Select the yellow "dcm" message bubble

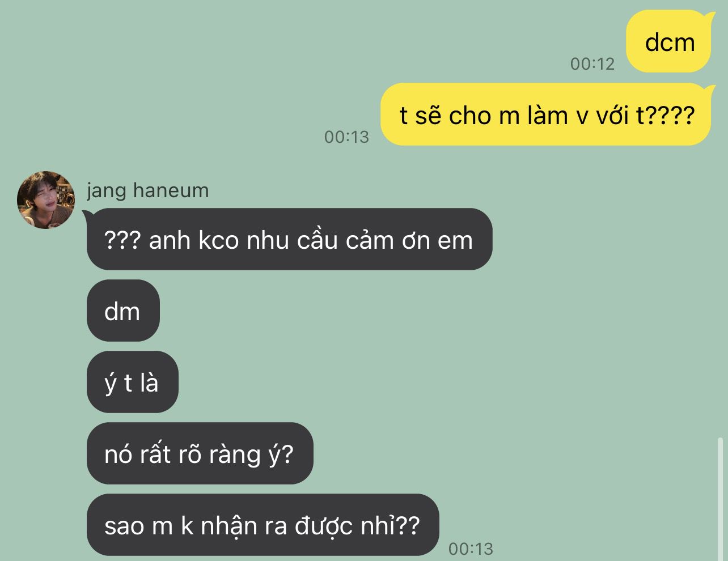point(668,42)
